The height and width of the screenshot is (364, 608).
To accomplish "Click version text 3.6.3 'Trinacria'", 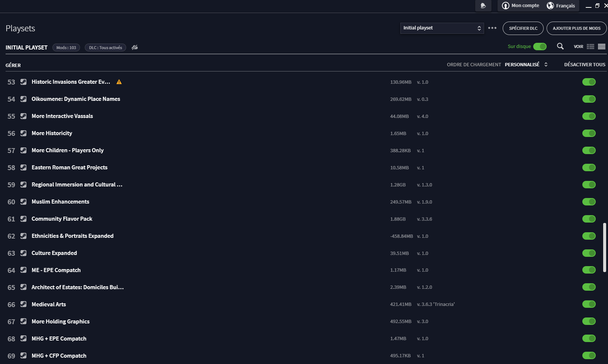I will (x=436, y=304).
